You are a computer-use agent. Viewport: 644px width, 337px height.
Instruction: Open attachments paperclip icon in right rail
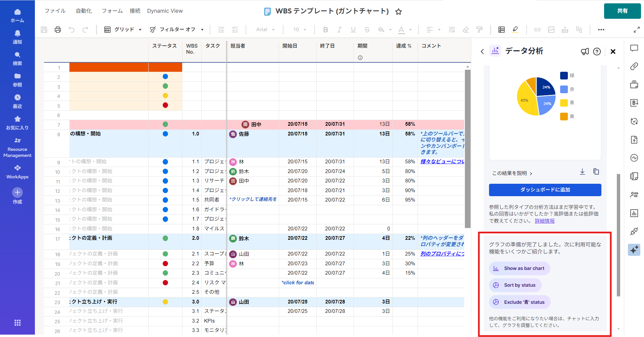pyautogui.click(x=634, y=66)
